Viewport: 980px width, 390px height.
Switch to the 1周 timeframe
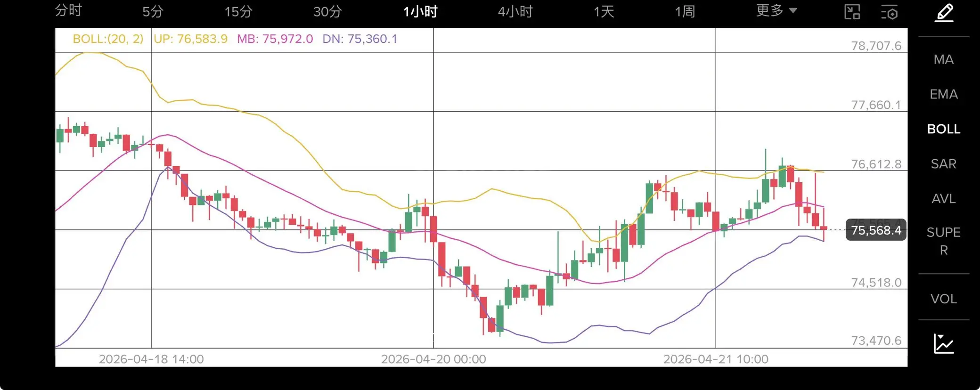[x=685, y=12]
